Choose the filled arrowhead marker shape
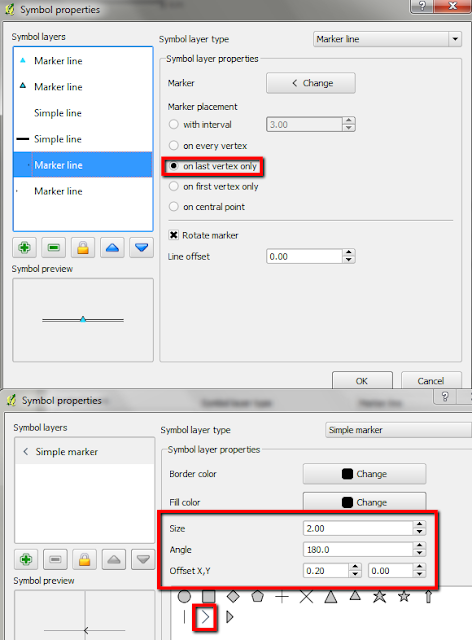472x640 pixels. [x=229, y=617]
